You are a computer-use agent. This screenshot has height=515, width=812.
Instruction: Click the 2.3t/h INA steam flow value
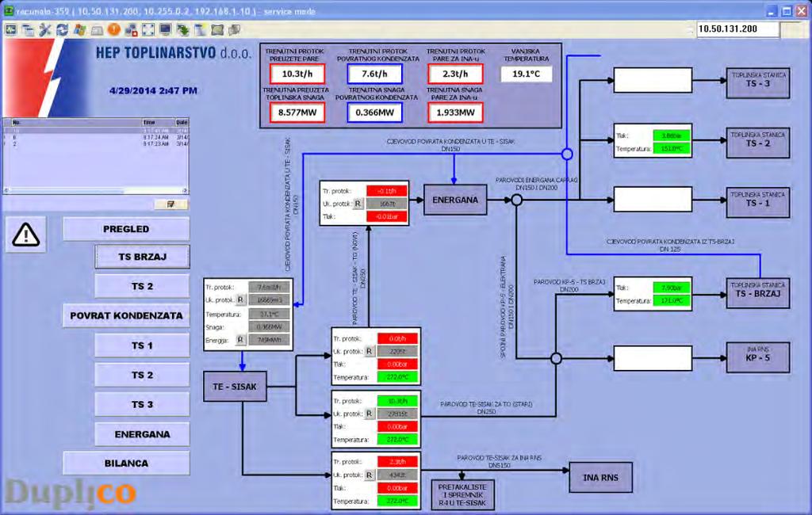tap(455, 74)
